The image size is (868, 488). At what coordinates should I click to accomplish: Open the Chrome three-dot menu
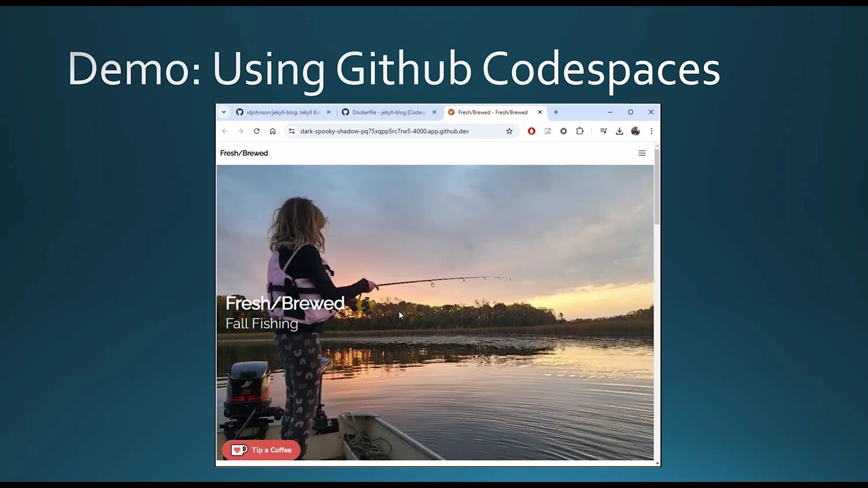click(x=651, y=131)
